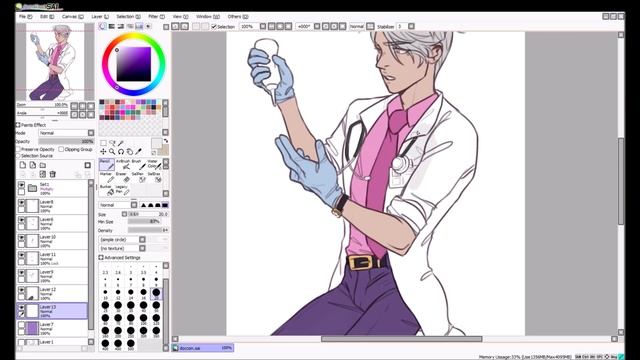Select the size 10 brush preset
The height and width of the screenshot is (360, 640).
(x=105, y=293)
